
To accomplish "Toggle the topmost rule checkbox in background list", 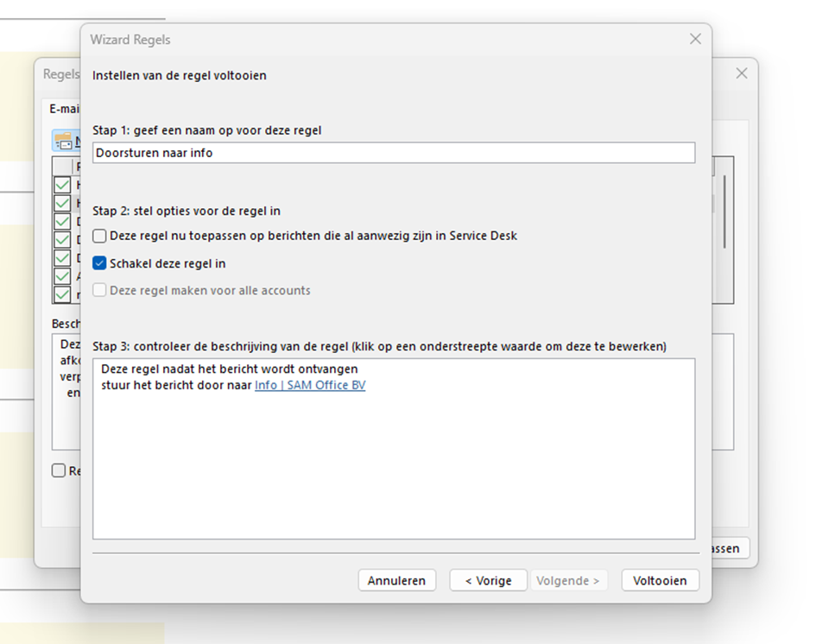I will coord(62,185).
